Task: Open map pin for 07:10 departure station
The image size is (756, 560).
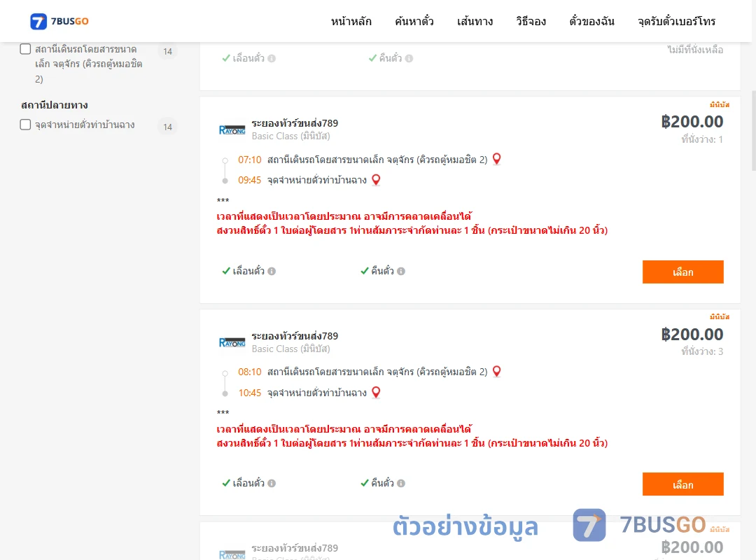Action: coord(496,159)
